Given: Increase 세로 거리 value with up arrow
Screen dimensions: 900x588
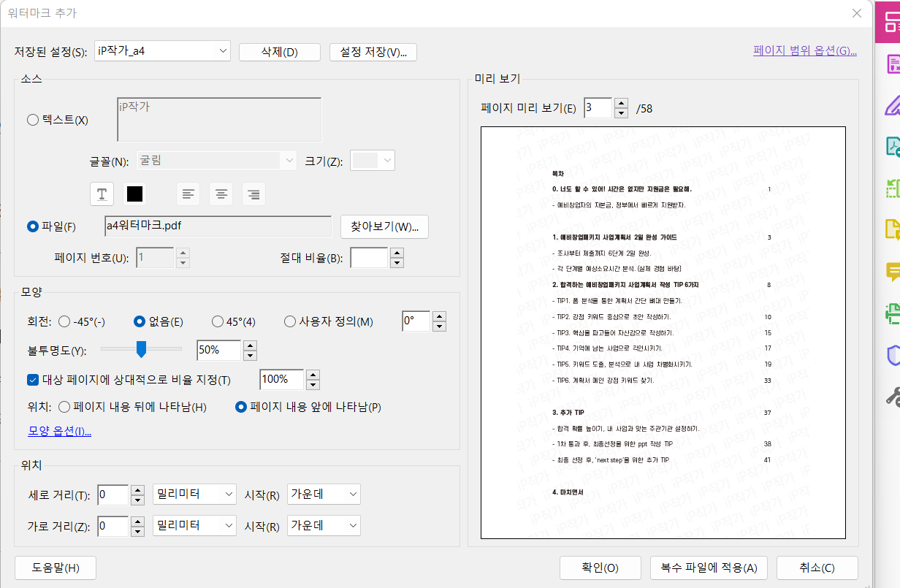Looking at the screenshot, I should coord(137,490).
